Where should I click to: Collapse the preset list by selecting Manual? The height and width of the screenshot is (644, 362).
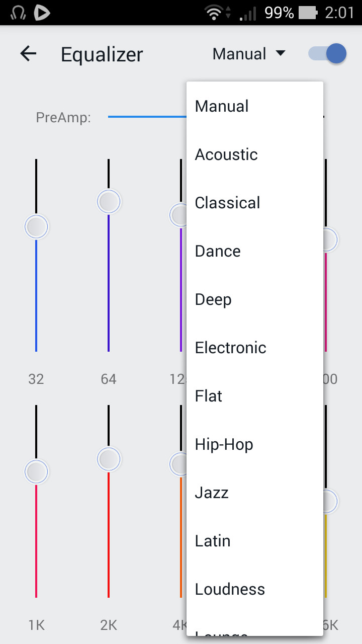tap(222, 106)
